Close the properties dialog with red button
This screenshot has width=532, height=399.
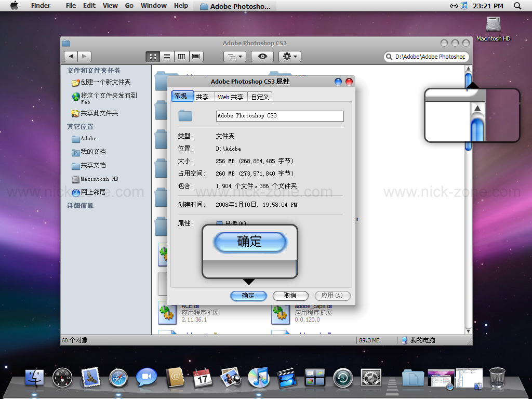349,82
